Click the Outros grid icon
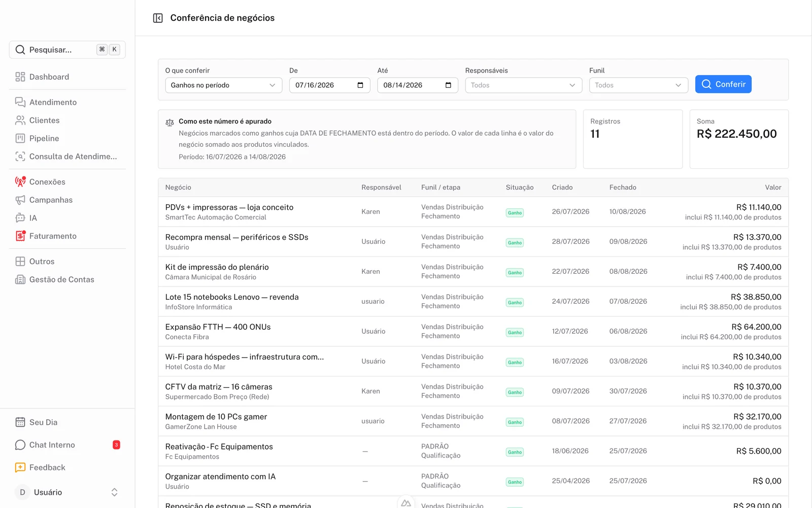The image size is (812, 508). (20, 262)
